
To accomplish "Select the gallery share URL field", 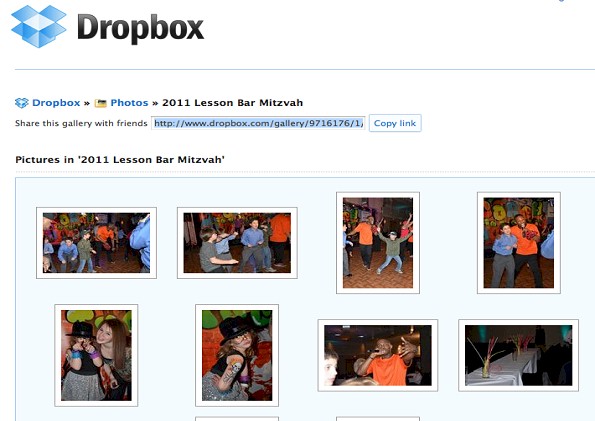I will tap(258, 123).
